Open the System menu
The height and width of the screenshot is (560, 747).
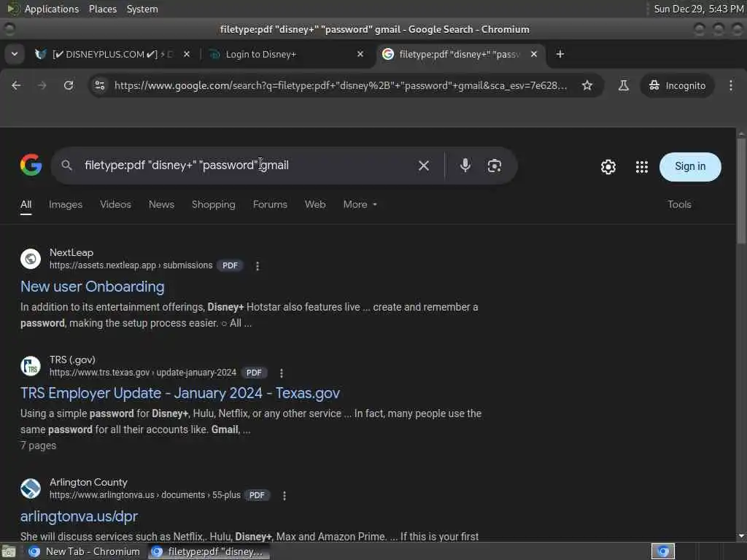point(142,9)
